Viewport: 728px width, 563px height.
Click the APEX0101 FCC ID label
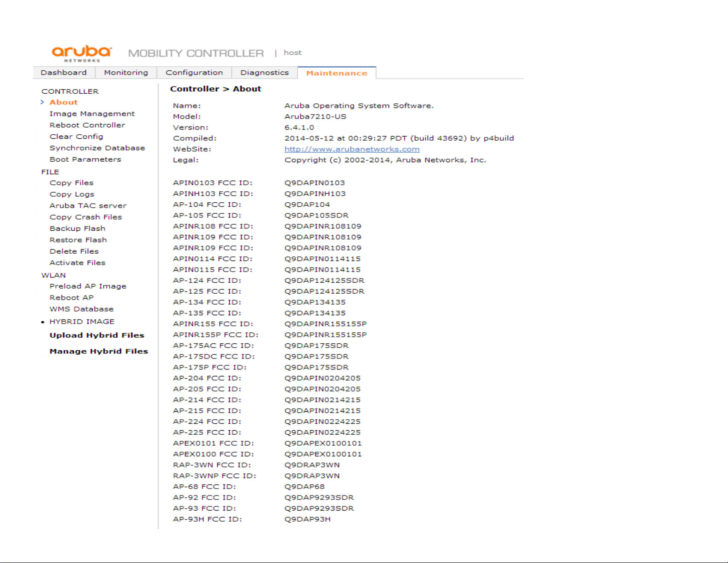[x=214, y=444]
